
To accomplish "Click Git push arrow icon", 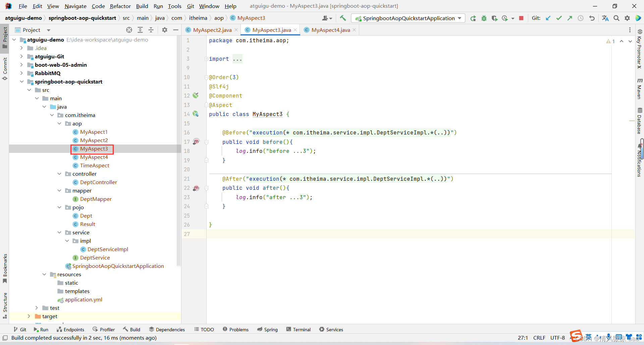I will 570,18.
